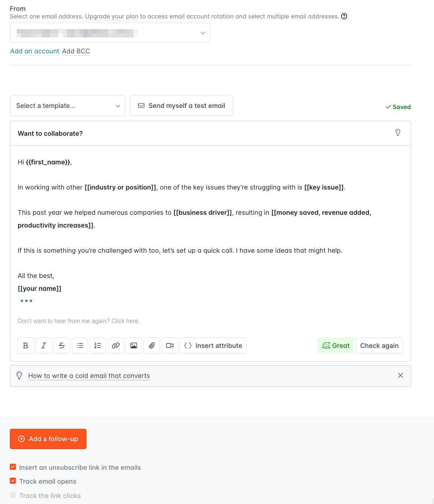Viewport: 434px width, 504px height.
Task: Open the insert link tool
Action: click(115, 345)
